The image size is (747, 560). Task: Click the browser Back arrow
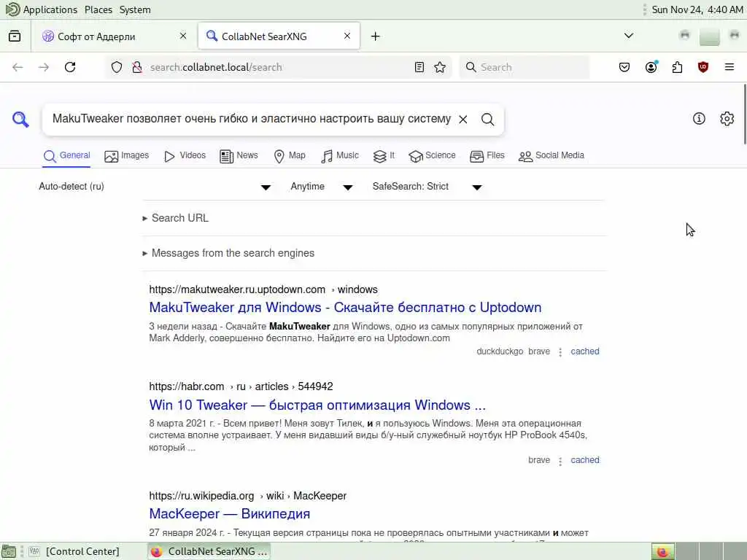pyautogui.click(x=18, y=67)
